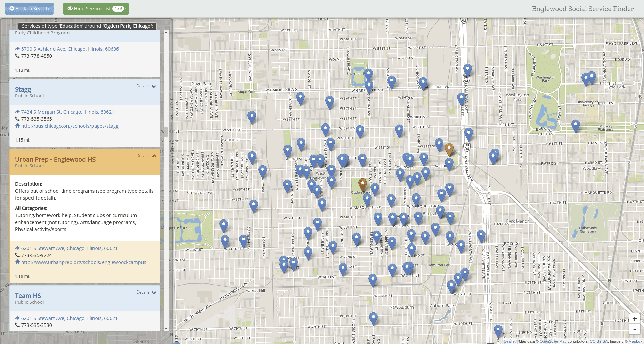Select the orange marker in Ogden Park
644x344 pixels.
pos(362,185)
